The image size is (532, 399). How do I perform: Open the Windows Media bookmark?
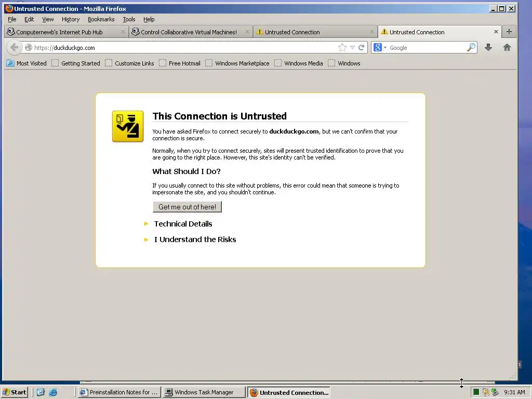[299, 63]
